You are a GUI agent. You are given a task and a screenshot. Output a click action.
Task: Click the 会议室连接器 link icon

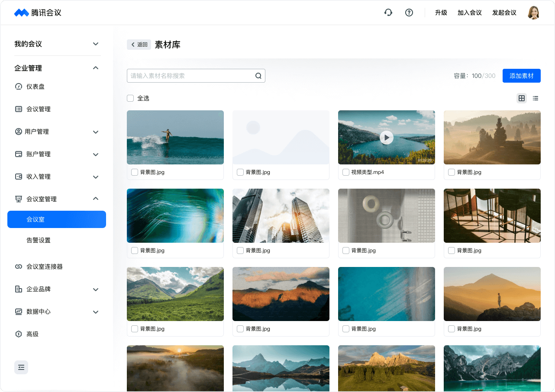click(19, 267)
